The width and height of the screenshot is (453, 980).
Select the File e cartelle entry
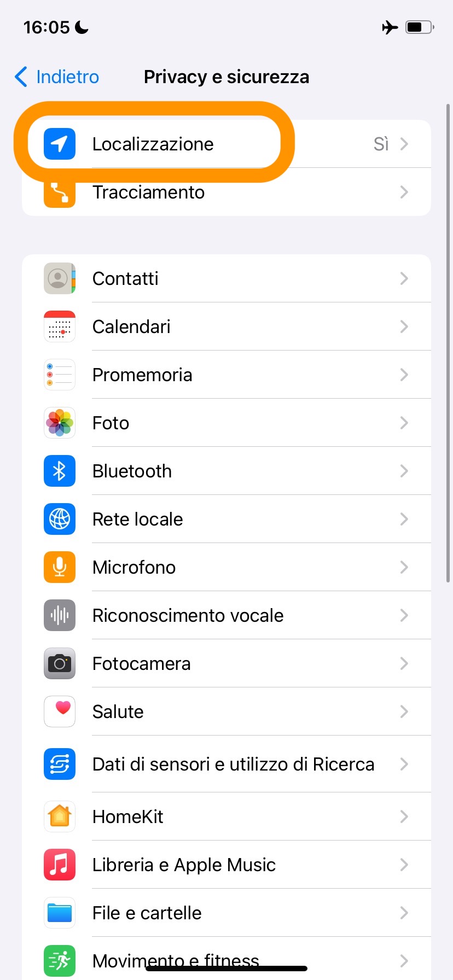tap(147, 913)
